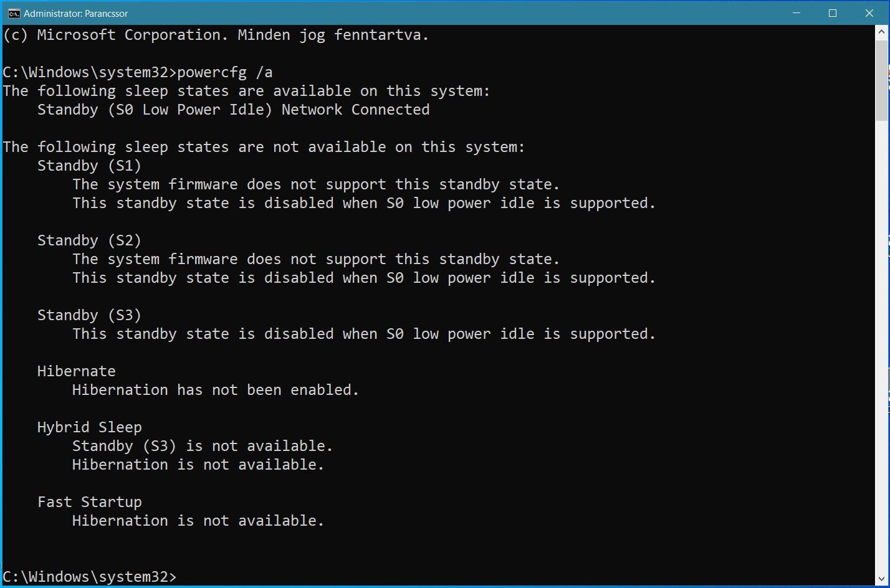Minimize the Command Prompt window
This screenshot has height=588, width=890.
pyautogui.click(x=796, y=13)
